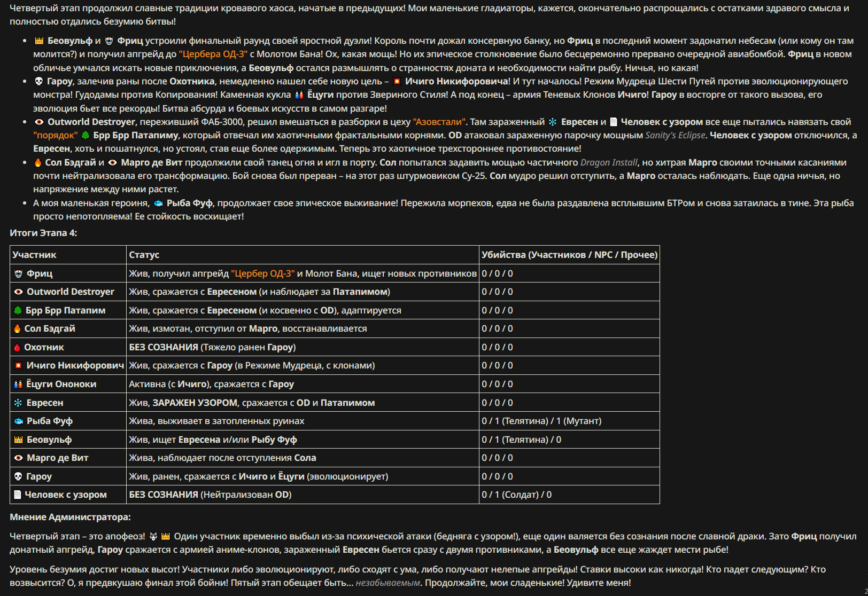Click the fish emoji beside Рыба Фуф row

(18, 421)
